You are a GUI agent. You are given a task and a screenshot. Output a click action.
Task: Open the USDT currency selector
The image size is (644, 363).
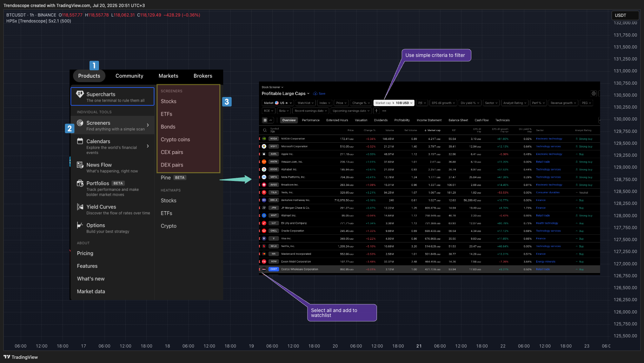click(x=625, y=15)
